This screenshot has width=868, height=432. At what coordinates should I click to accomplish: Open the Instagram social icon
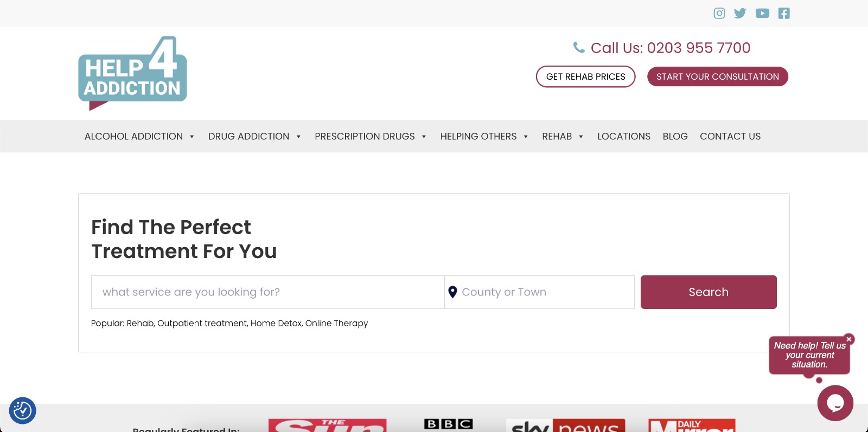[x=719, y=13]
